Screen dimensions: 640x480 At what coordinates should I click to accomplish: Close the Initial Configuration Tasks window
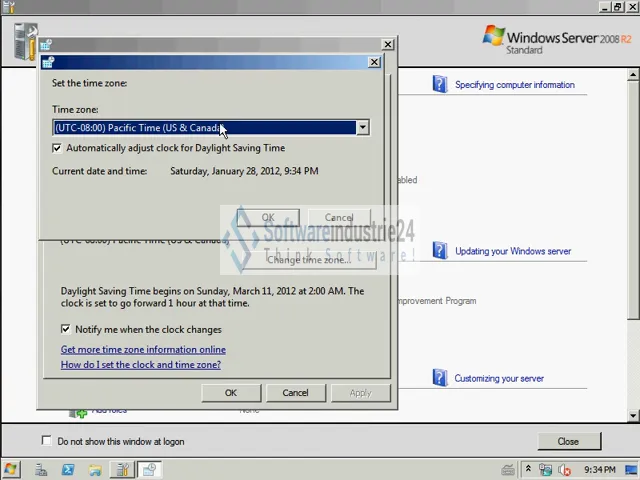[568, 441]
